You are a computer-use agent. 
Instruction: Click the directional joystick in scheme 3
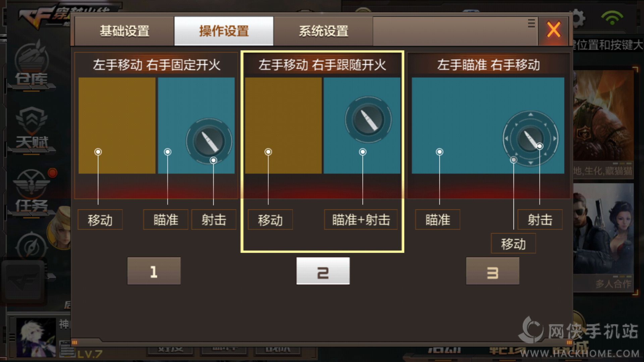(x=530, y=138)
